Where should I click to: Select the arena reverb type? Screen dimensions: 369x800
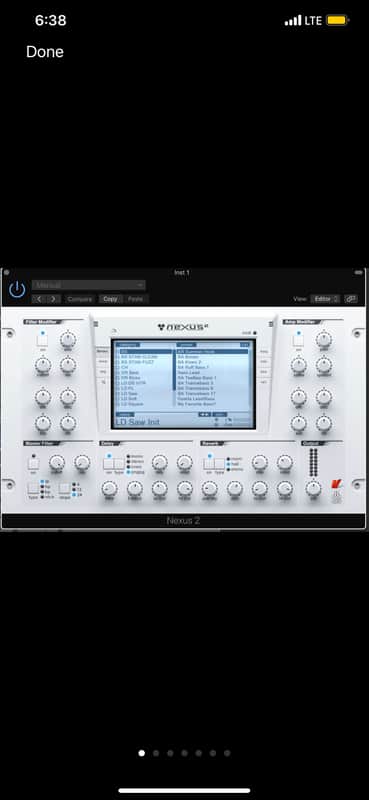[x=234, y=469]
